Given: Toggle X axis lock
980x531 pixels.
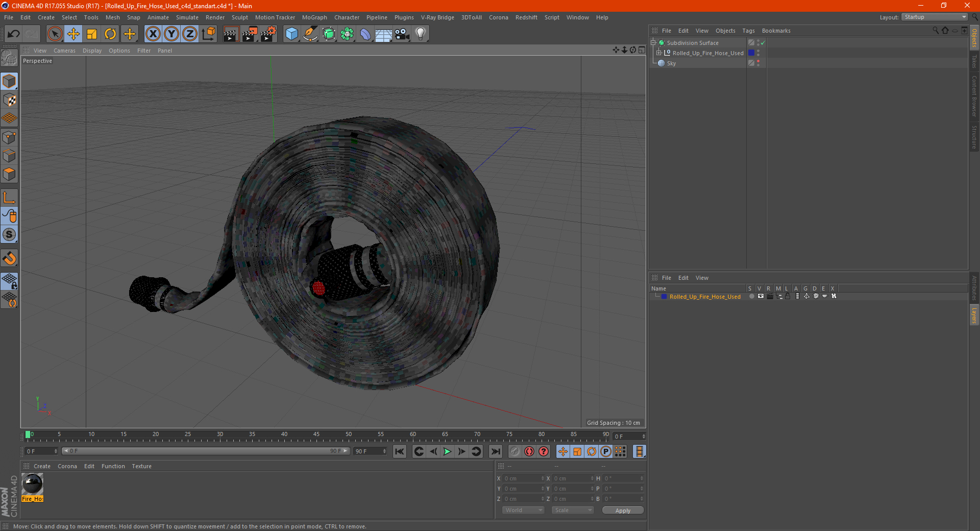Looking at the screenshot, I should (x=153, y=34).
